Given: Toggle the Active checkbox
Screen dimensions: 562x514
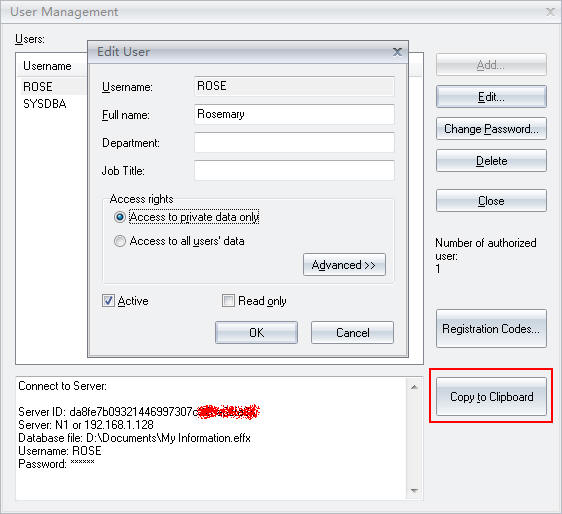Looking at the screenshot, I should (x=108, y=300).
